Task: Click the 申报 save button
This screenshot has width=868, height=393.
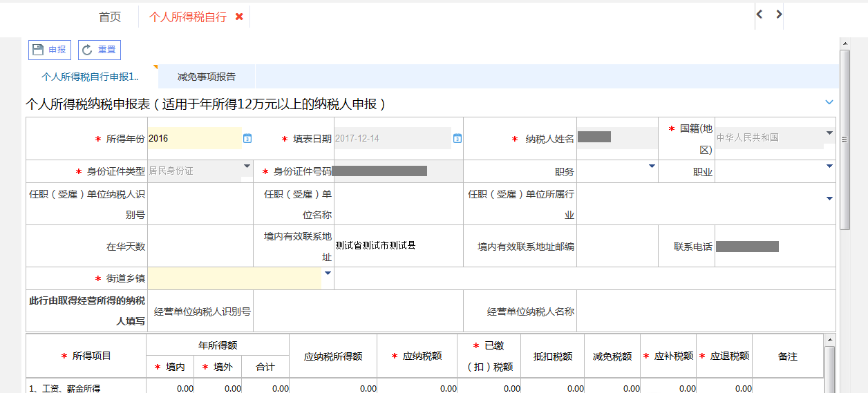Action: pyautogui.click(x=49, y=50)
